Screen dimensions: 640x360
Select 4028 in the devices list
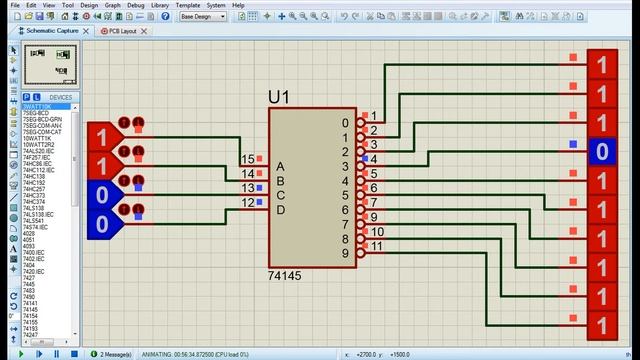click(29, 233)
